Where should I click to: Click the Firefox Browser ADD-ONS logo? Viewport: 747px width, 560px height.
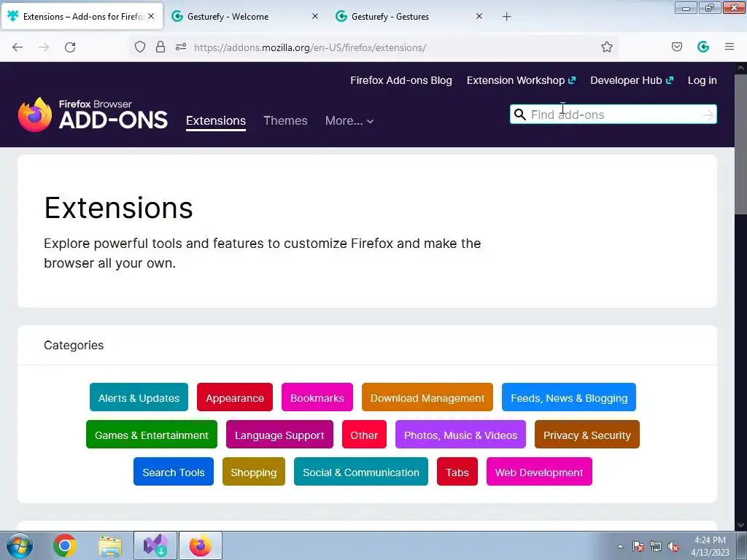93,114
